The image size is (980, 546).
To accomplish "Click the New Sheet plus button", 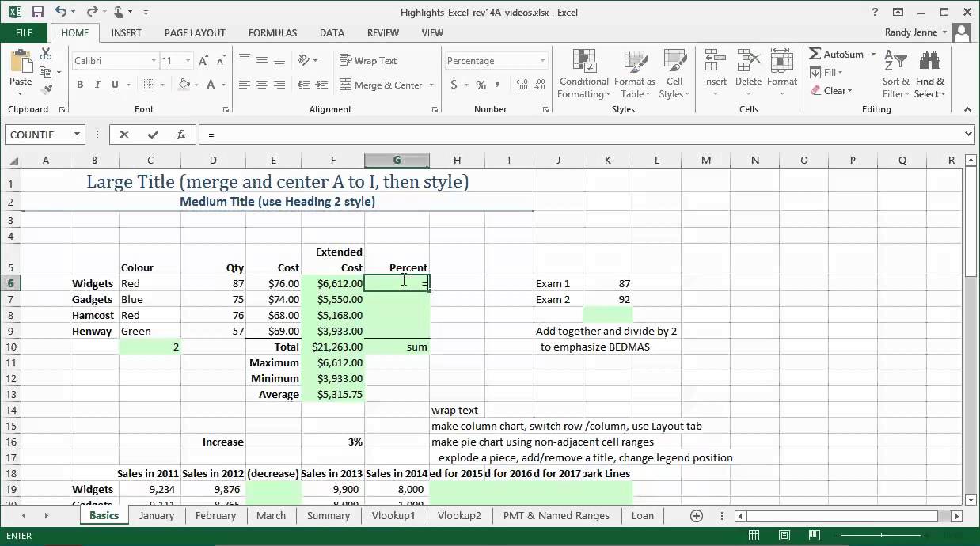I will pyautogui.click(x=697, y=515).
